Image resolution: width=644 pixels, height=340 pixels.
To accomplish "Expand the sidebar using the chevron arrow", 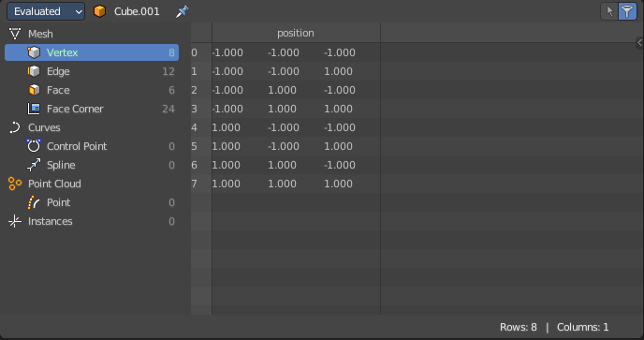I will (639, 42).
